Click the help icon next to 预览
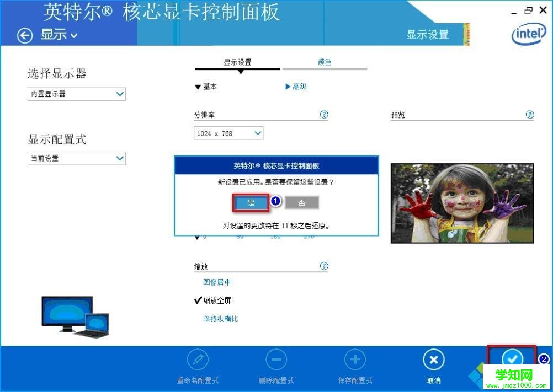 530,115
